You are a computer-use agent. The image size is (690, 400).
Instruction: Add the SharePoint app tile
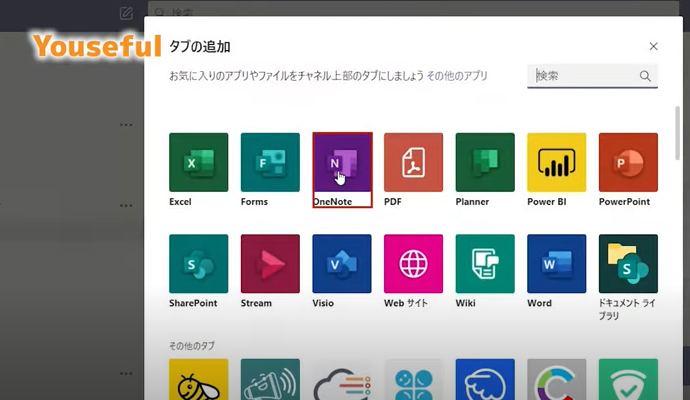[x=198, y=264]
